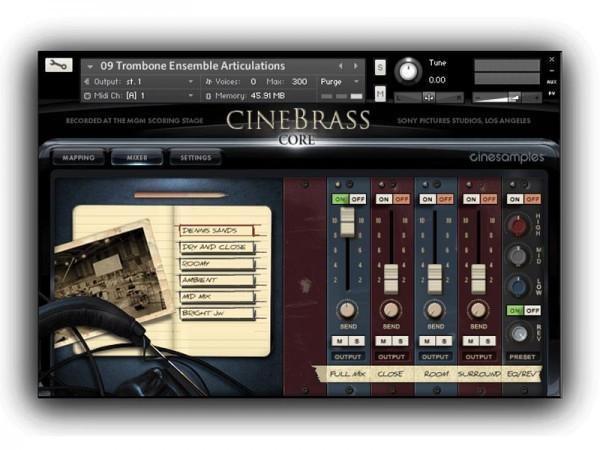
Task: Switch to the Settings tab
Action: 196,158
